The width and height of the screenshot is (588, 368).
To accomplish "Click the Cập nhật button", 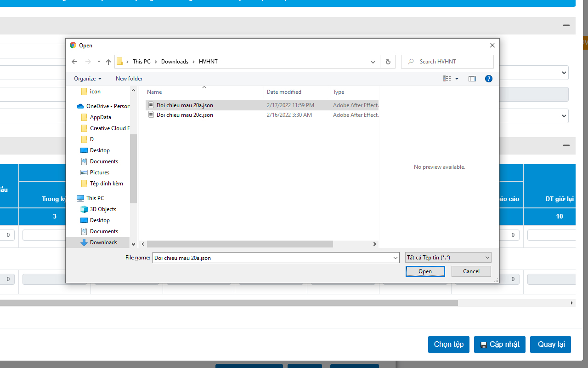I will click(499, 344).
